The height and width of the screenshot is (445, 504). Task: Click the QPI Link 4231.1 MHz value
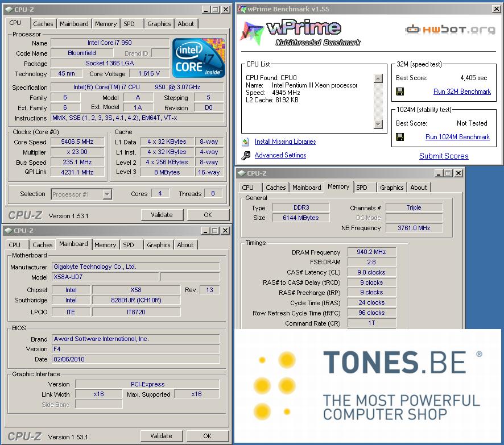(x=77, y=172)
